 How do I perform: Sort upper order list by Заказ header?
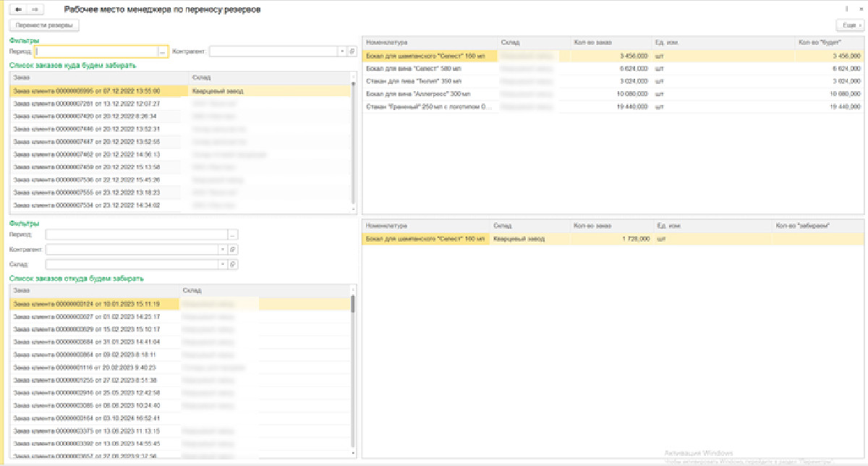click(x=100, y=77)
